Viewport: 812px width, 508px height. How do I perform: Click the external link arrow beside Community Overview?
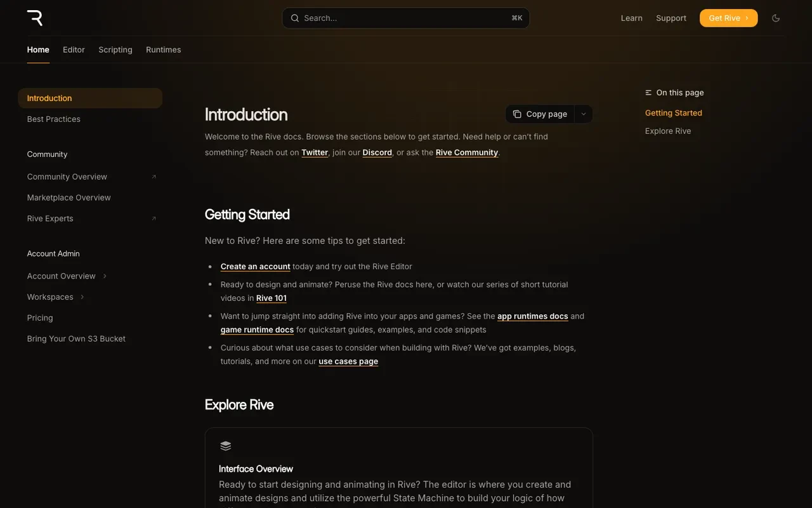click(x=154, y=177)
